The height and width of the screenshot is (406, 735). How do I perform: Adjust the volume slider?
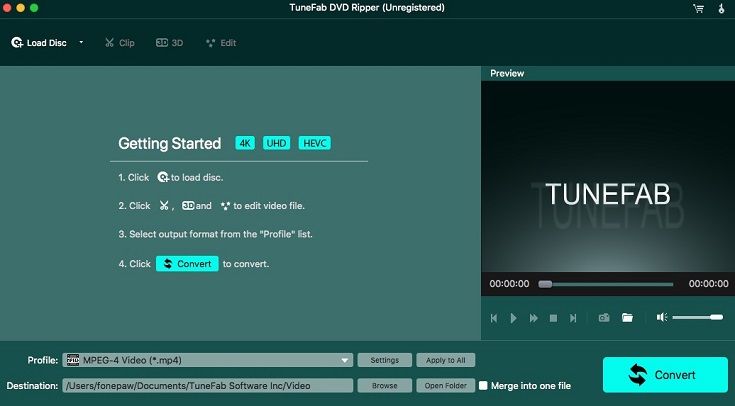pos(698,317)
